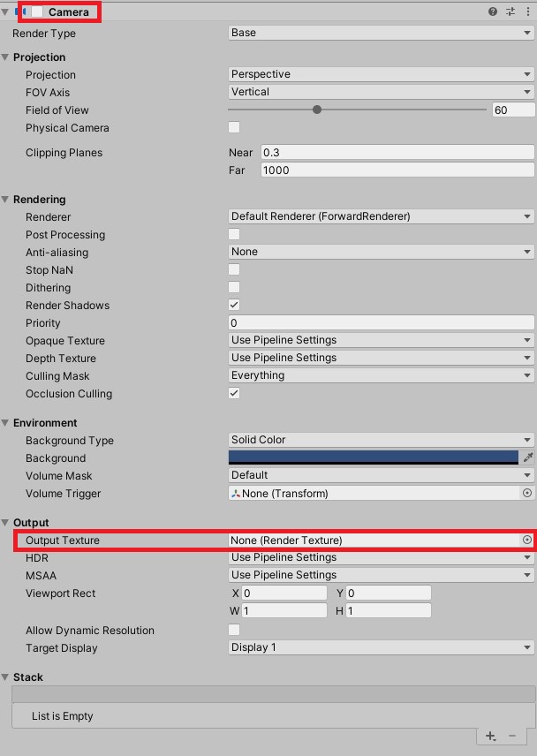Open Opaque Texture dropdown
This screenshot has width=537, height=756.
pyautogui.click(x=381, y=340)
